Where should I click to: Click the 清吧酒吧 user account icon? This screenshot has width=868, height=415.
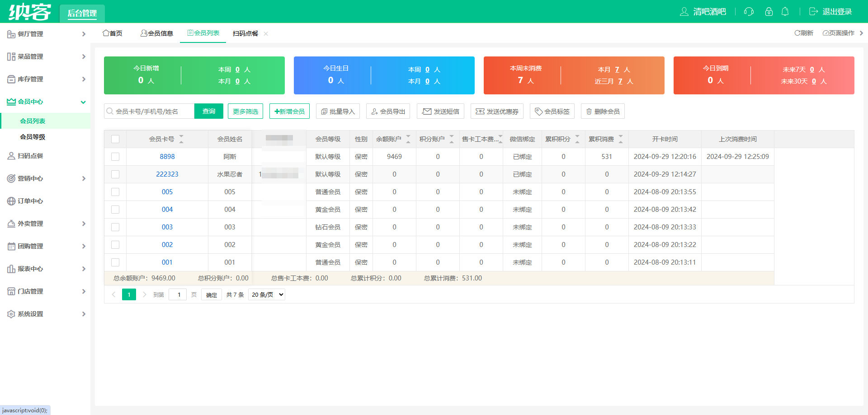684,12
